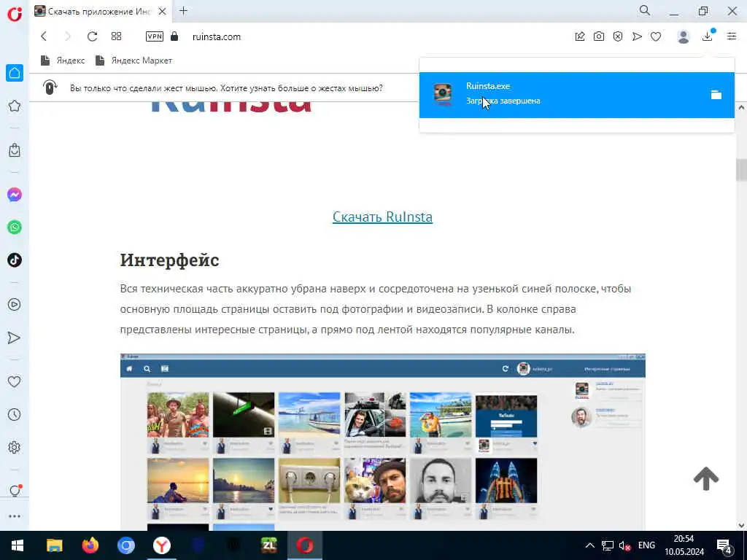Open sidebar Opera notification icon with red dot
This screenshot has width=747, height=560.
[15, 491]
